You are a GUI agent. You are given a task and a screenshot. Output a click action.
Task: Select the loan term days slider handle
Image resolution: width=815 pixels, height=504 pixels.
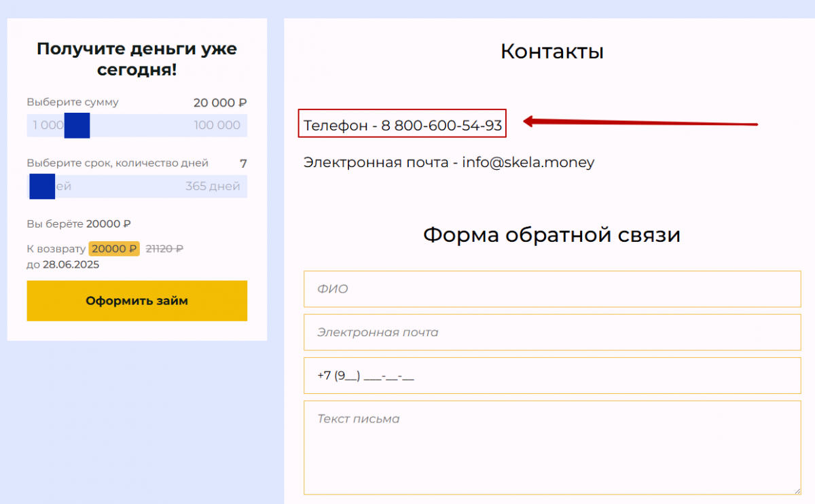[42, 186]
